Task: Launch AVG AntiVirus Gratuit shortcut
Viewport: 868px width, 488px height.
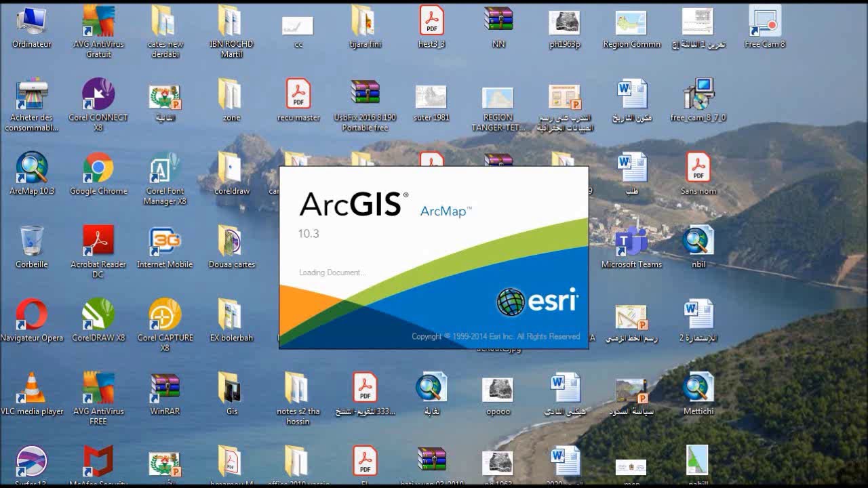Action: 98,22
